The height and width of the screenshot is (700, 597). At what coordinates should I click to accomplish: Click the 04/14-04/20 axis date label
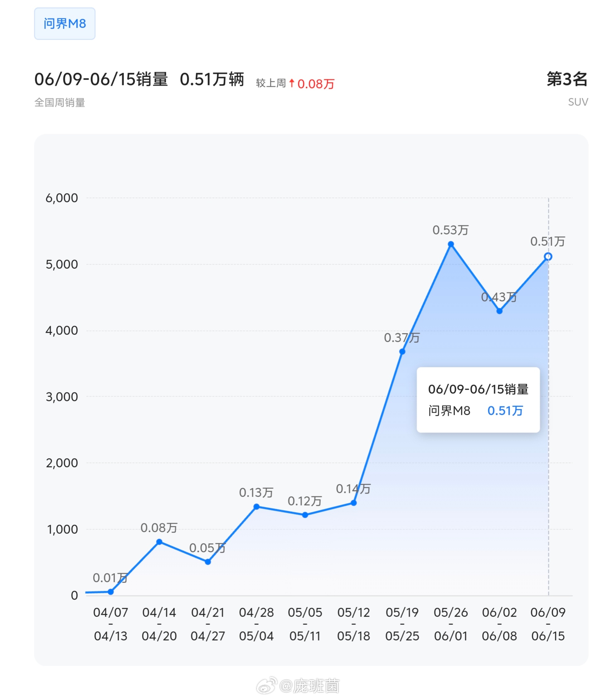click(159, 624)
